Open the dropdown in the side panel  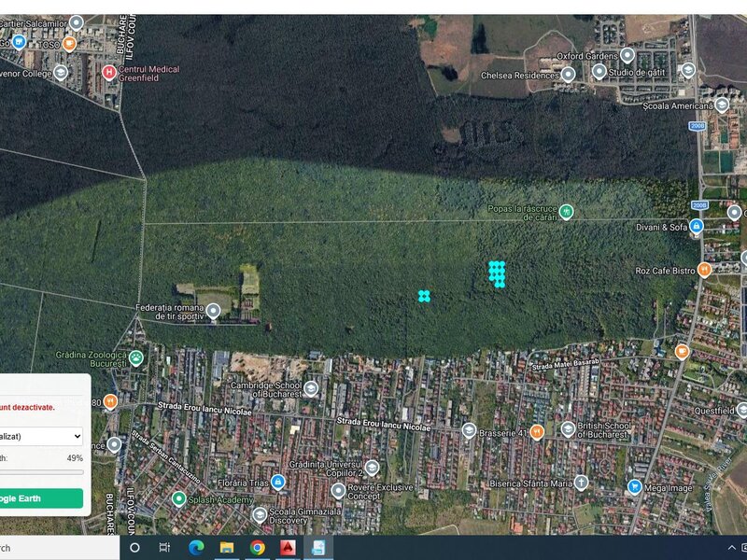click(x=41, y=436)
